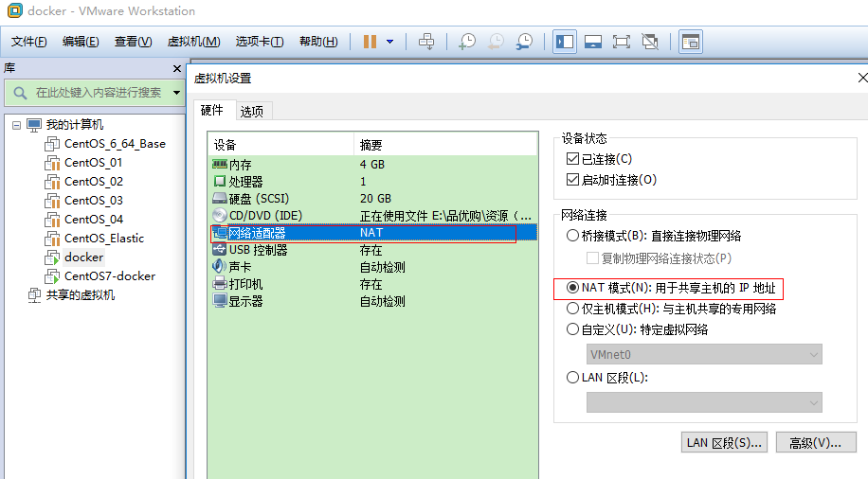Open the power options dropdown arrow
Viewport: 868px width, 479px height.
(389, 42)
